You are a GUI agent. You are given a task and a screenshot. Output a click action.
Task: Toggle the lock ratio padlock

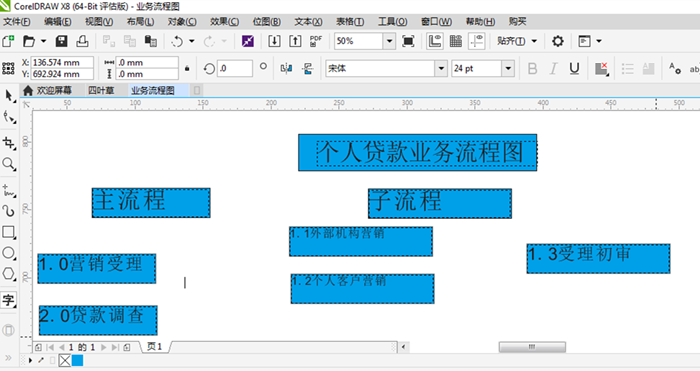187,68
